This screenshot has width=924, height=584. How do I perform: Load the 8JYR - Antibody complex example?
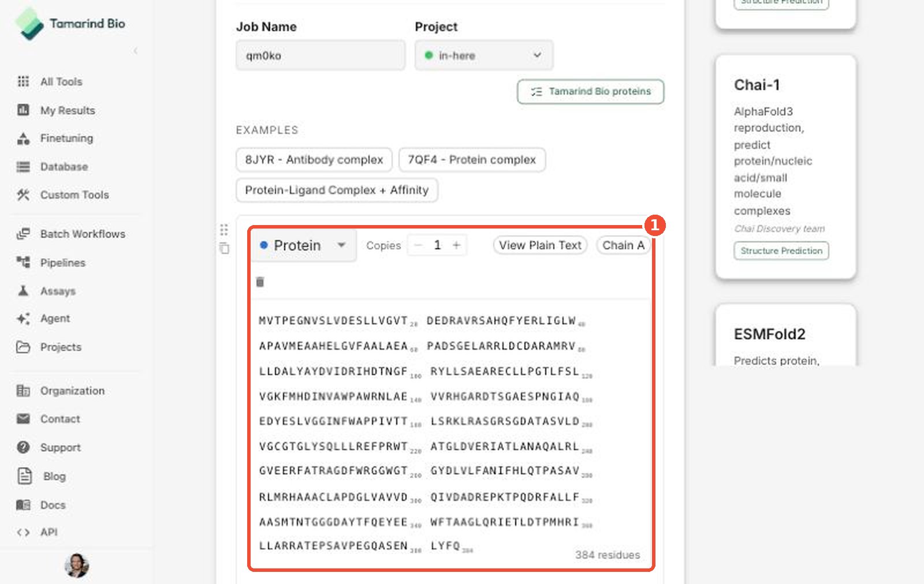tap(314, 160)
